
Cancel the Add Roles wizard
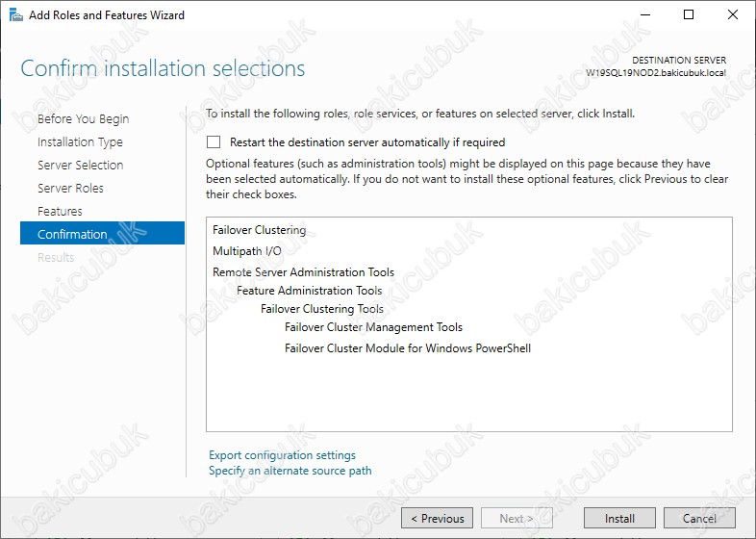tap(699, 518)
